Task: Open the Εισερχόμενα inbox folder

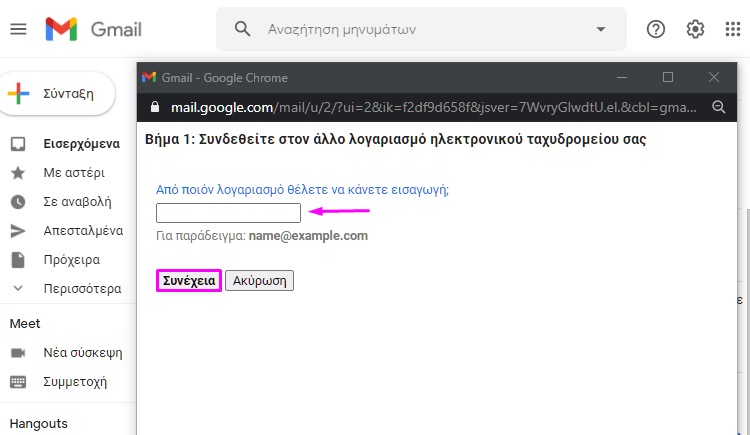Action: pyautogui.click(x=81, y=144)
